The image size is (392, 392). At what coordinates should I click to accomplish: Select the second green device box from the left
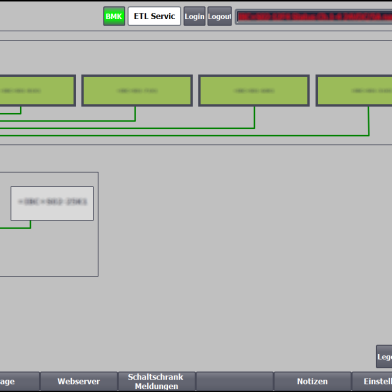coord(137,91)
